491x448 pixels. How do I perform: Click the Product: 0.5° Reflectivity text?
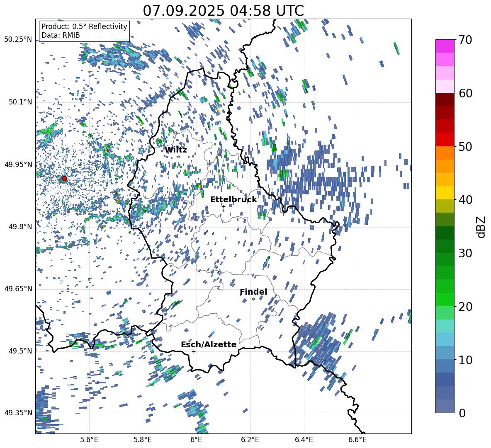[x=84, y=26]
